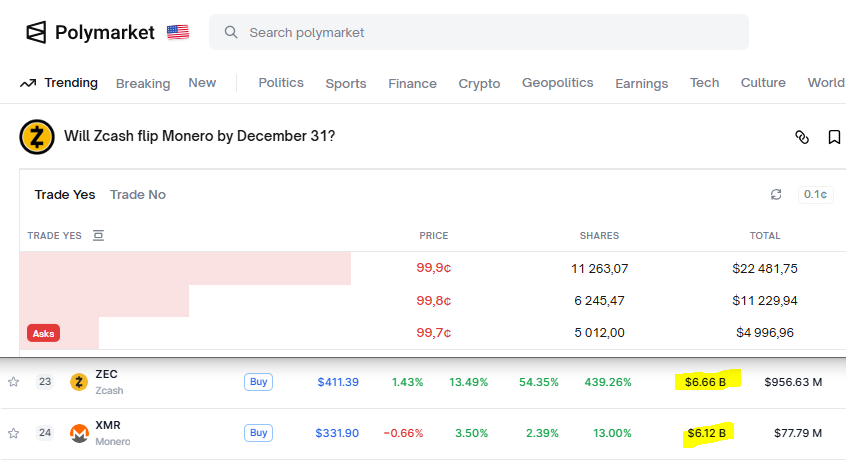This screenshot has width=846, height=461.
Task: Click the ZEC coin icon
Action: point(79,382)
